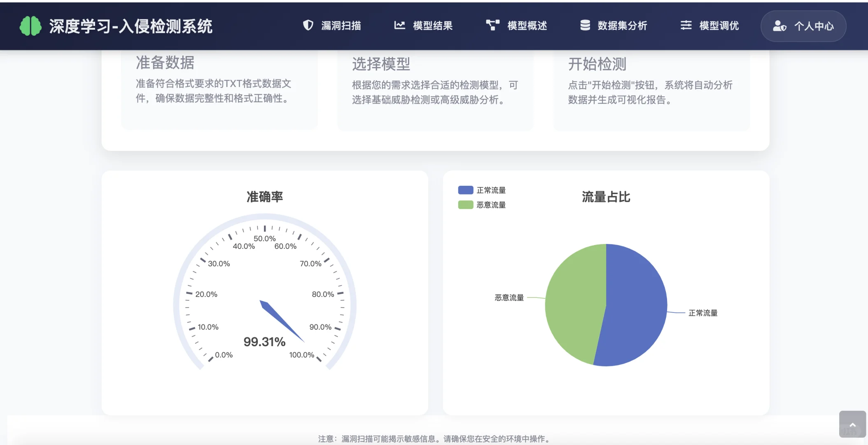The width and height of the screenshot is (868, 445).
Task: Click the 深度学习-入侵检测系统 site title
Action: pos(131,26)
